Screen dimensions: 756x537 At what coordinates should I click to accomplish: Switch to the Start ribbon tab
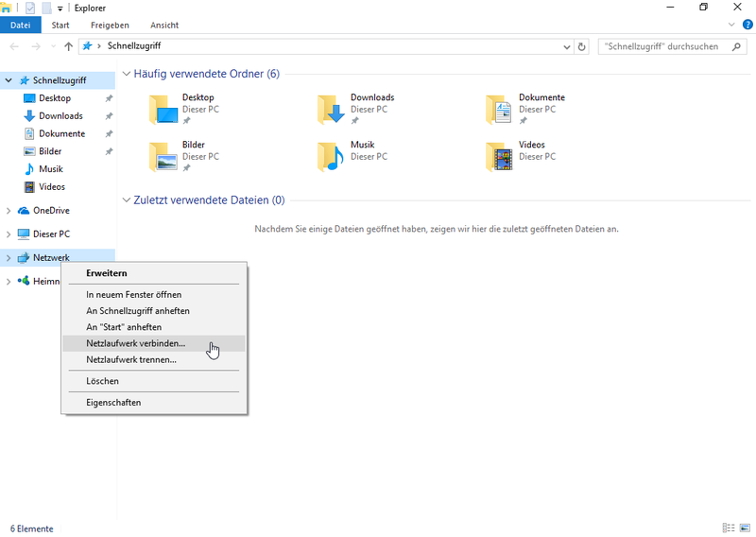tap(60, 26)
